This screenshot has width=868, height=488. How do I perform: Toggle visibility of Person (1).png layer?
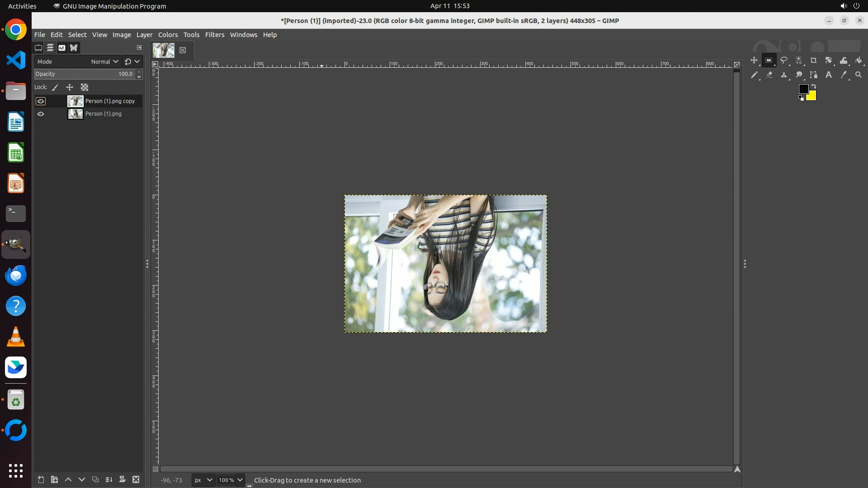pos(41,114)
